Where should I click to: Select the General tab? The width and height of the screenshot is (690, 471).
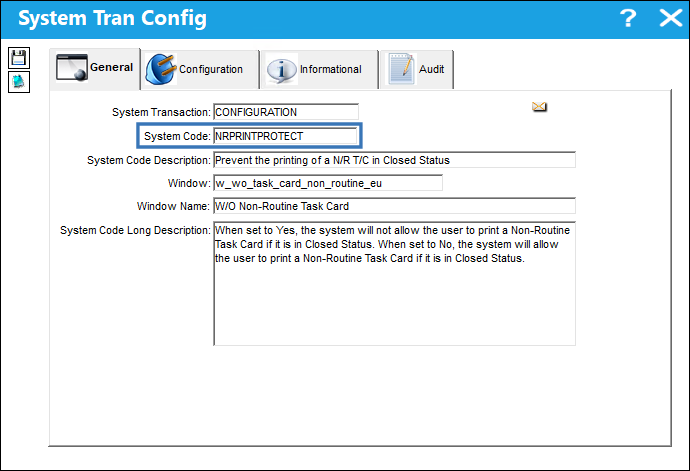coord(95,68)
